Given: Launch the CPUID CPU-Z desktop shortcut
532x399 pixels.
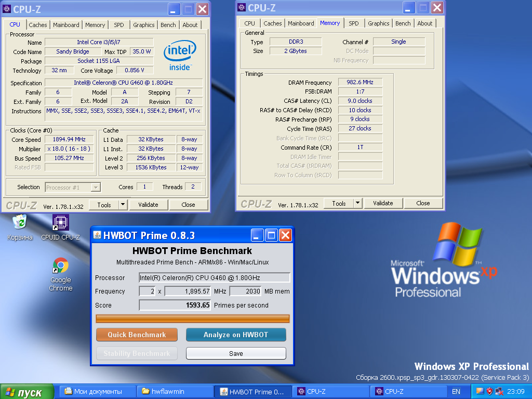Looking at the screenshot, I should click(60, 228).
